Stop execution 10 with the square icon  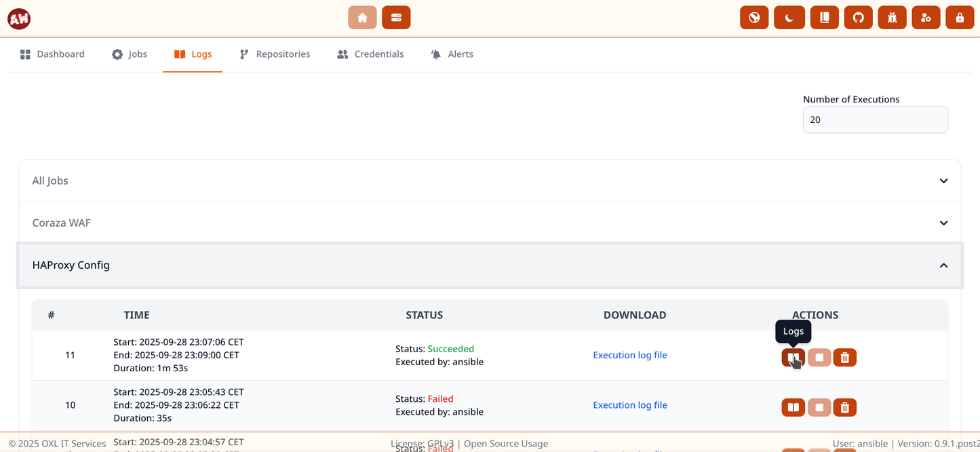(x=819, y=407)
